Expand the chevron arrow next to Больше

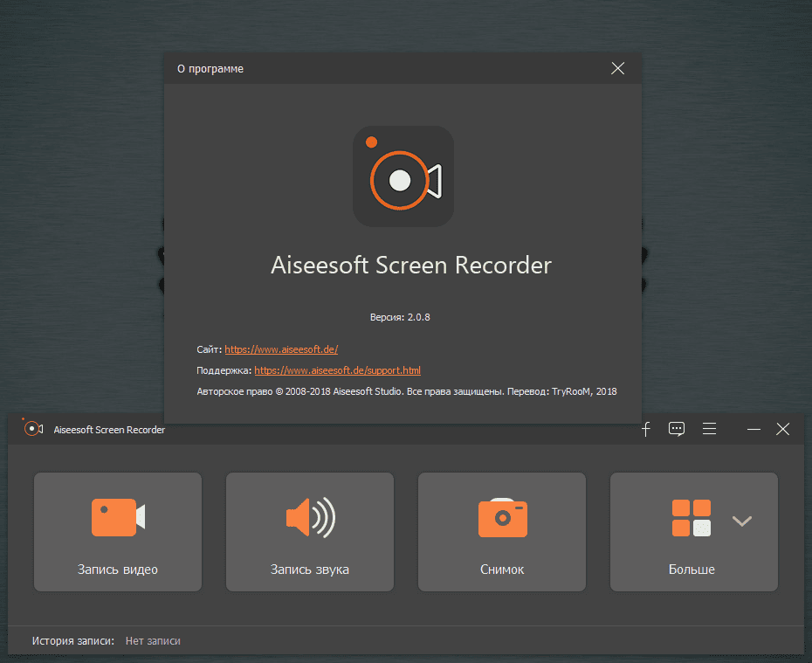click(x=741, y=521)
